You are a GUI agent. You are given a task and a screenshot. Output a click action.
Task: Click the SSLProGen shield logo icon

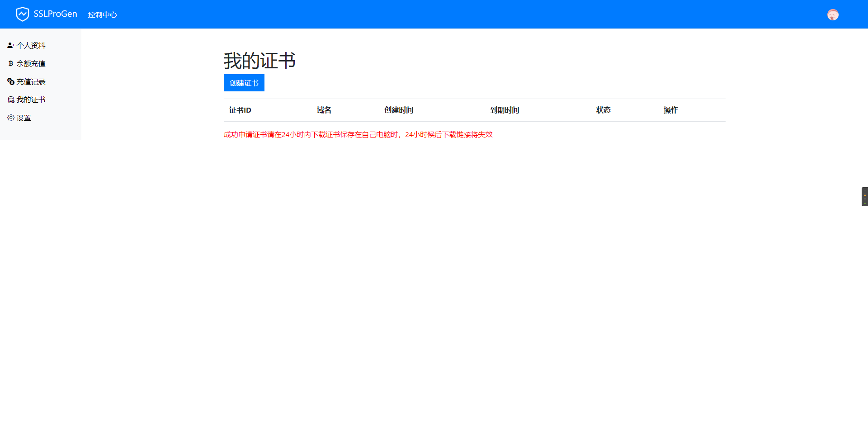point(22,14)
